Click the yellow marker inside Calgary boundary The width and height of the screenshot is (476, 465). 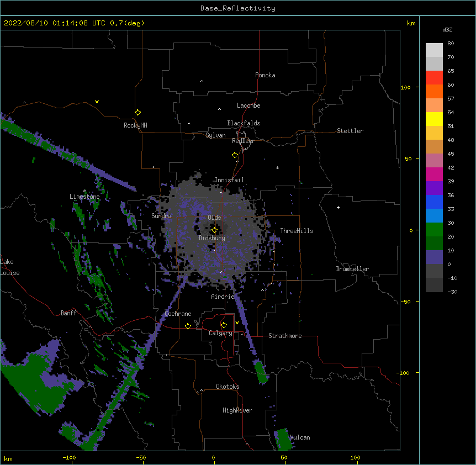[224, 325]
